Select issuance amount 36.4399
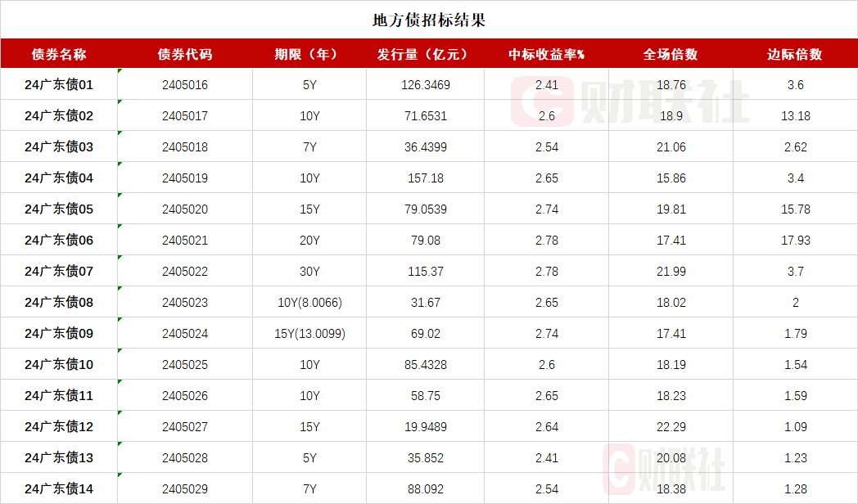Image resolution: width=858 pixels, height=504 pixels. pyautogui.click(x=426, y=147)
